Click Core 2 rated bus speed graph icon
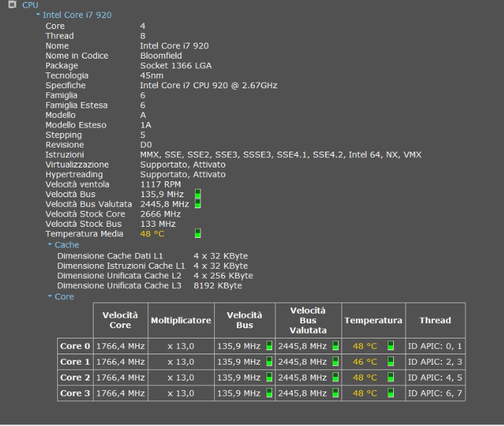Image resolution: width=504 pixels, height=426 pixels. [335, 377]
